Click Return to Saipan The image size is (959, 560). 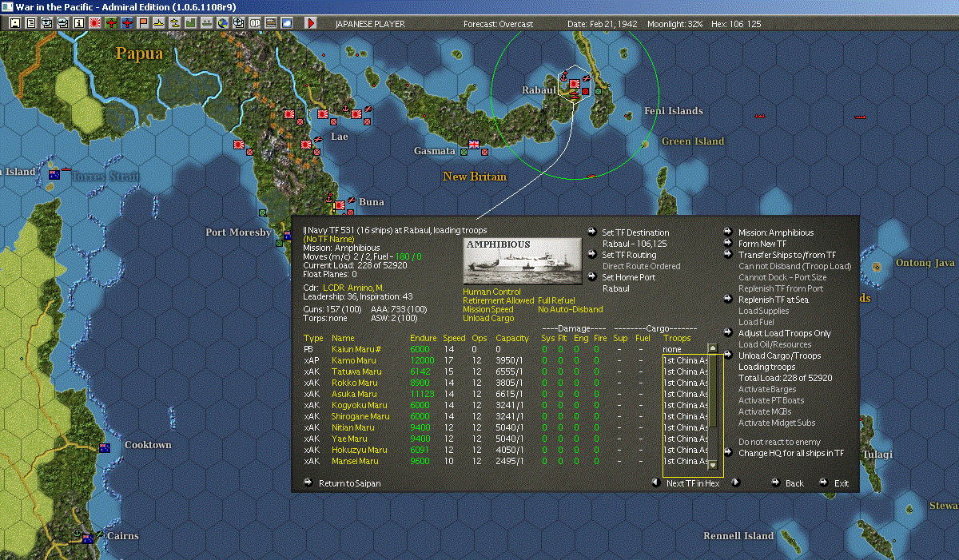tap(350, 484)
